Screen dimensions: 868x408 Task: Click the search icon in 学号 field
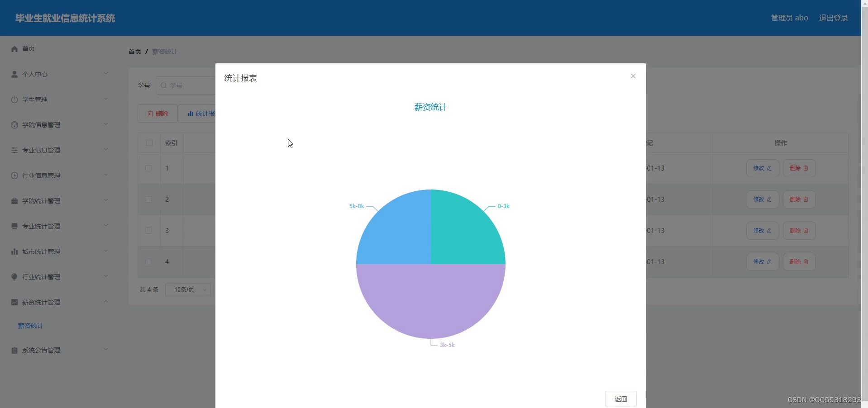point(164,85)
